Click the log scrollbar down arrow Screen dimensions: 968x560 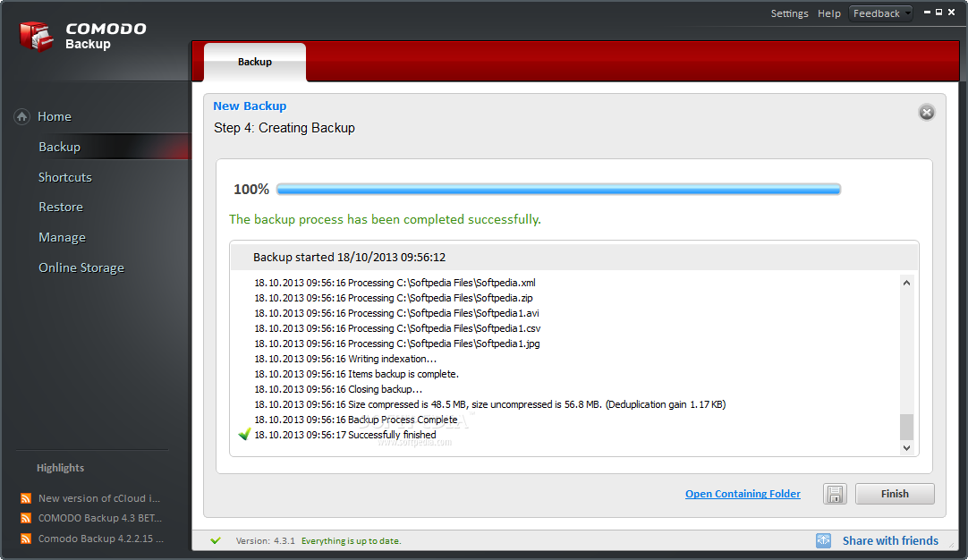coord(906,447)
